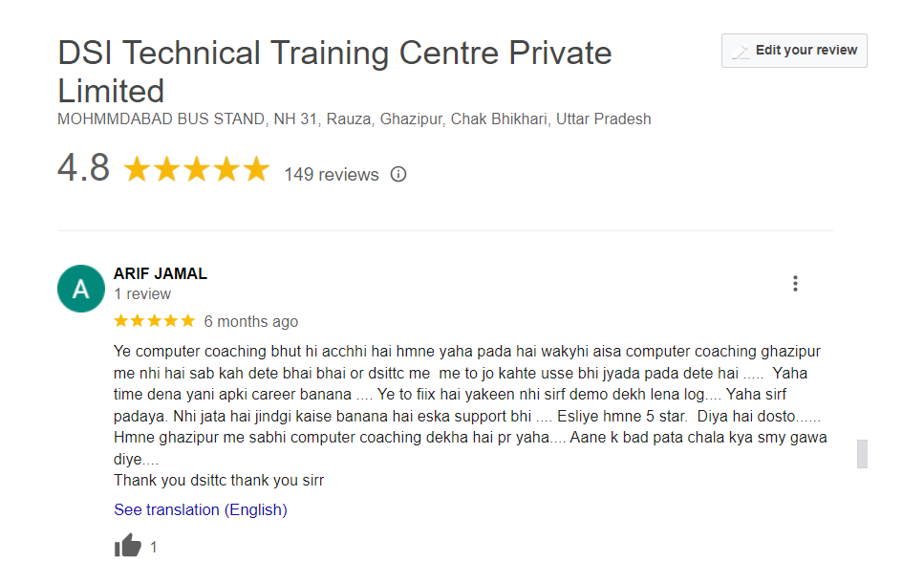Click the page scrollbar thumb on right
The height and width of the screenshot is (583, 924).
(x=862, y=454)
